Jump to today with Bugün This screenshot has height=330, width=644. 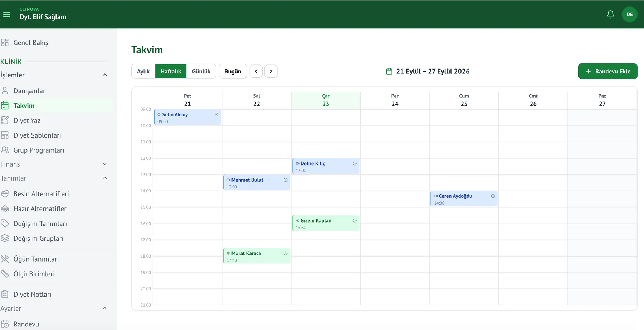[x=233, y=71]
